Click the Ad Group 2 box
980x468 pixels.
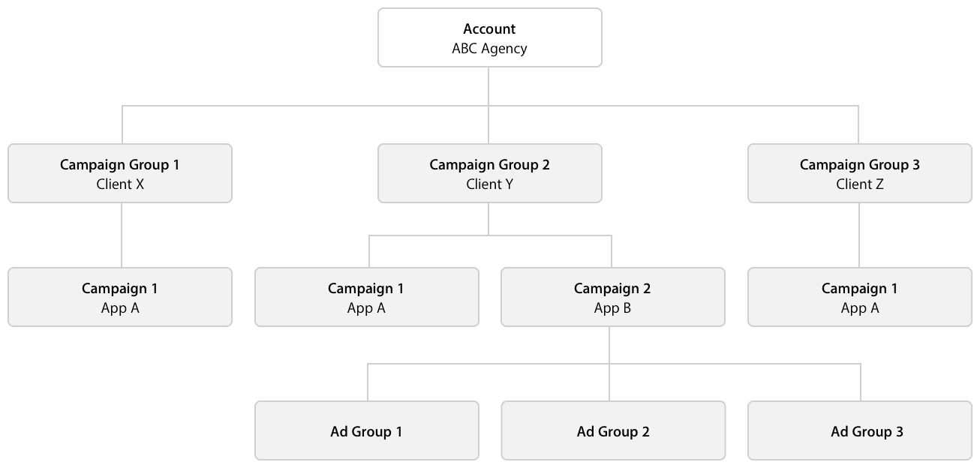(x=612, y=431)
